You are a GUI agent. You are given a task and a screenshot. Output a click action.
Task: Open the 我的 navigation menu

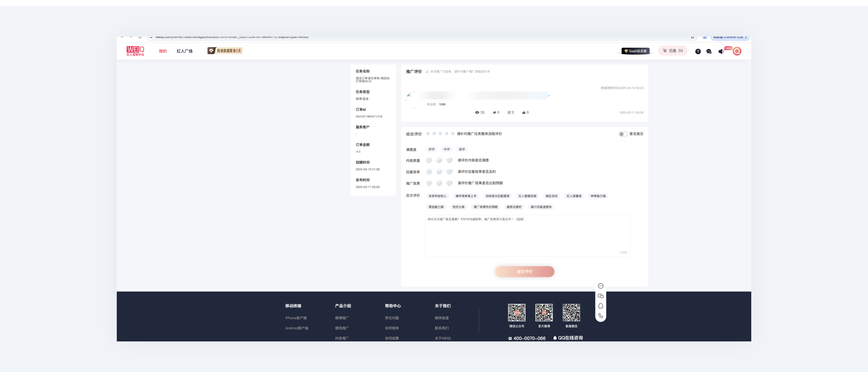(x=163, y=51)
